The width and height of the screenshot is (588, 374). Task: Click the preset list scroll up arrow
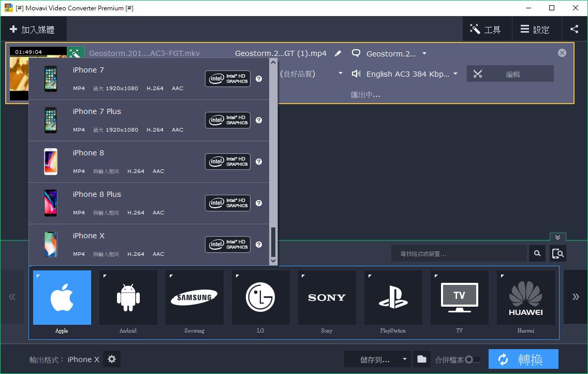(273, 62)
